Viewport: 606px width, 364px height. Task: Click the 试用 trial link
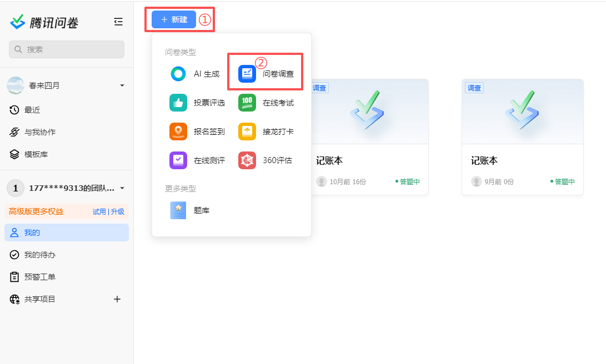point(99,211)
